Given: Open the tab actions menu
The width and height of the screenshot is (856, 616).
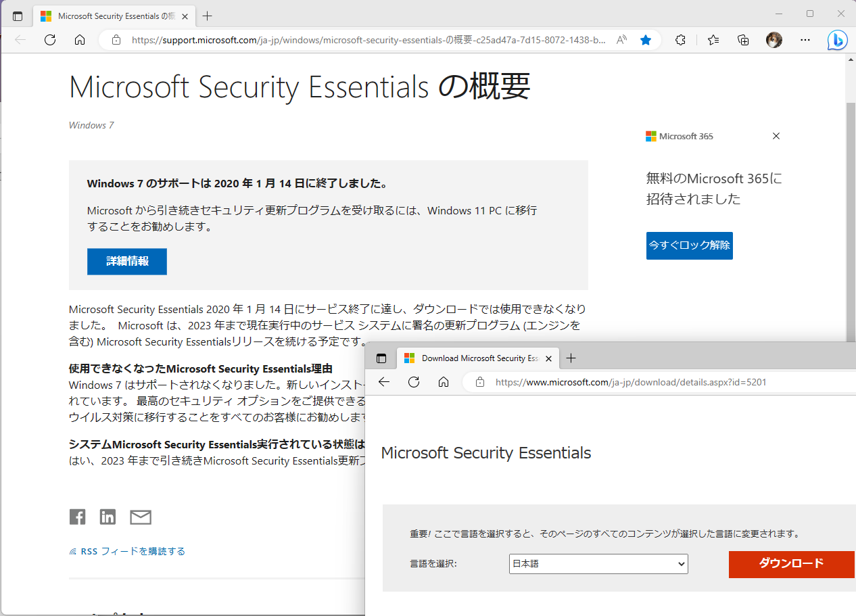Looking at the screenshot, I should (x=18, y=14).
